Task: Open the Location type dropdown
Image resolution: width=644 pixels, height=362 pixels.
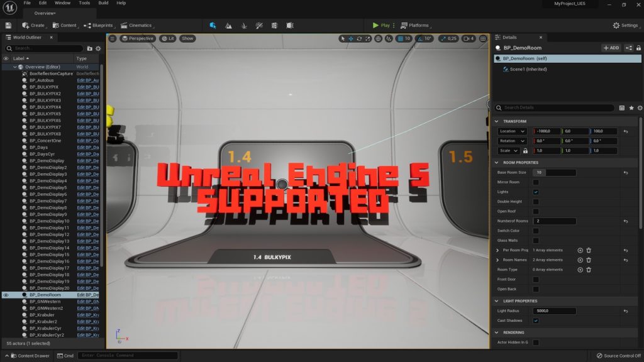Action: (513, 131)
